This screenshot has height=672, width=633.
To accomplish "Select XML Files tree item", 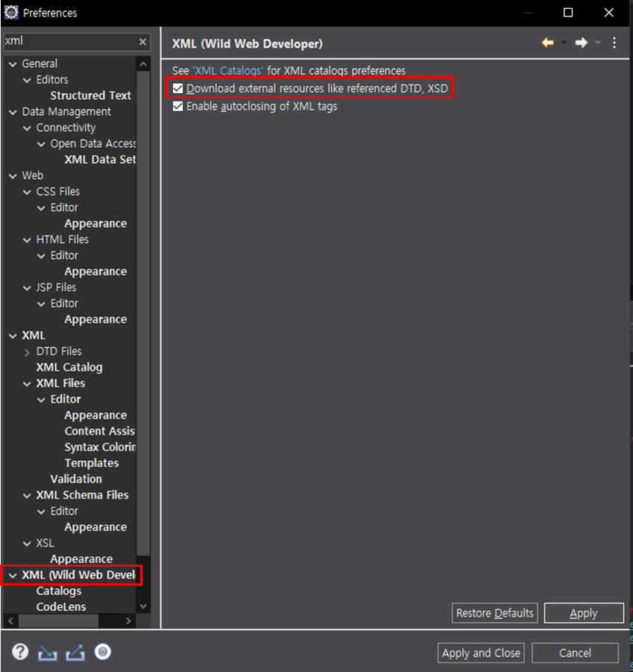I will [60, 383].
